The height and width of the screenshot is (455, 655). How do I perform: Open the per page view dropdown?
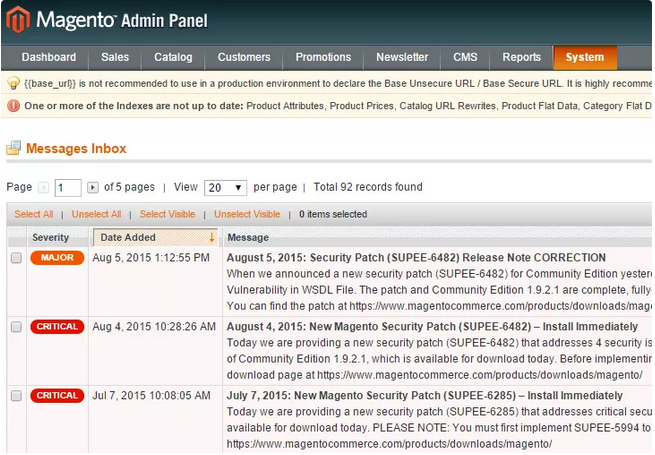coord(225,188)
